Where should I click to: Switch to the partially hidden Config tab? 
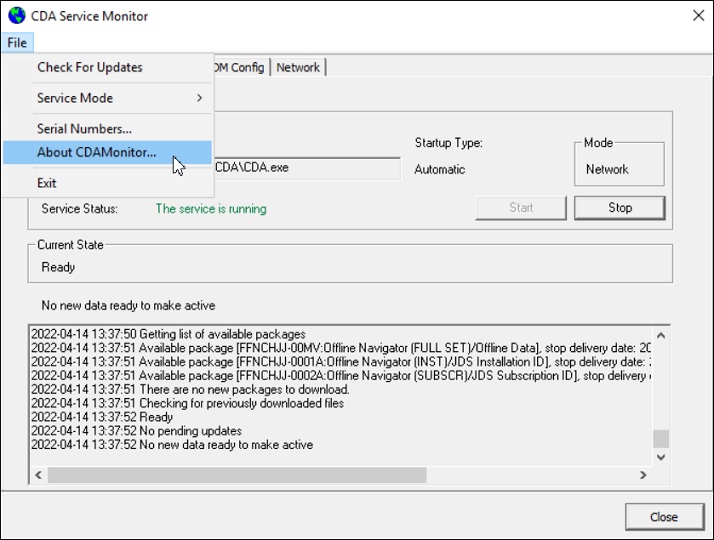click(x=240, y=67)
